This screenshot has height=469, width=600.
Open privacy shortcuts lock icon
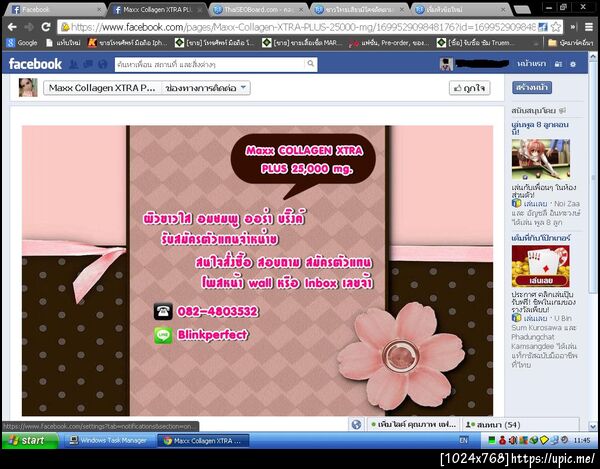(x=559, y=64)
